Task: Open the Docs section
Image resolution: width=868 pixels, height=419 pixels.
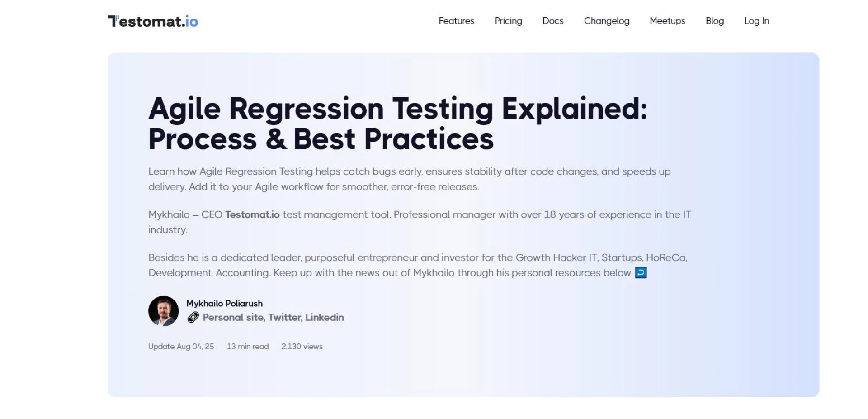Action: [x=552, y=21]
